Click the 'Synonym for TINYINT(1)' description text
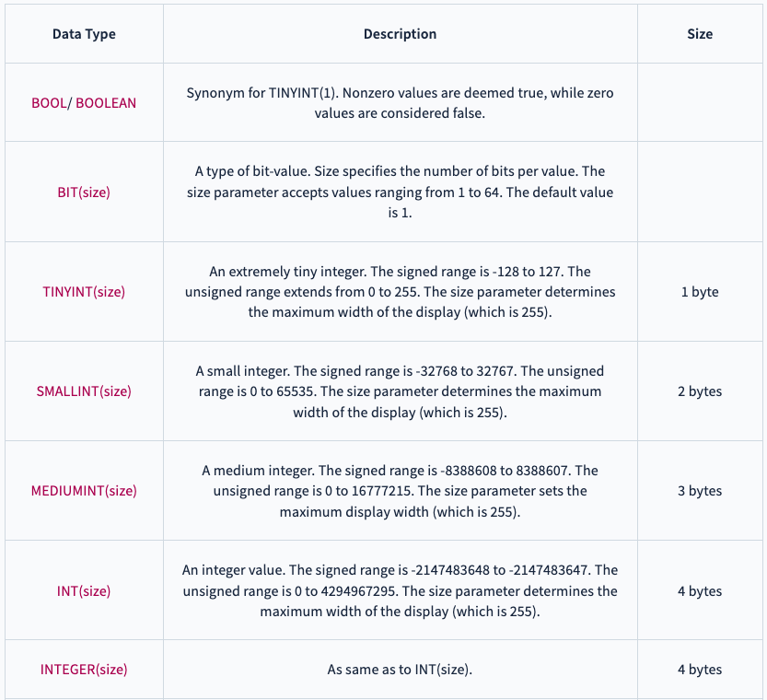Viewport: 767px width, 700px height. pyautogui.click(x=401, y=103)
